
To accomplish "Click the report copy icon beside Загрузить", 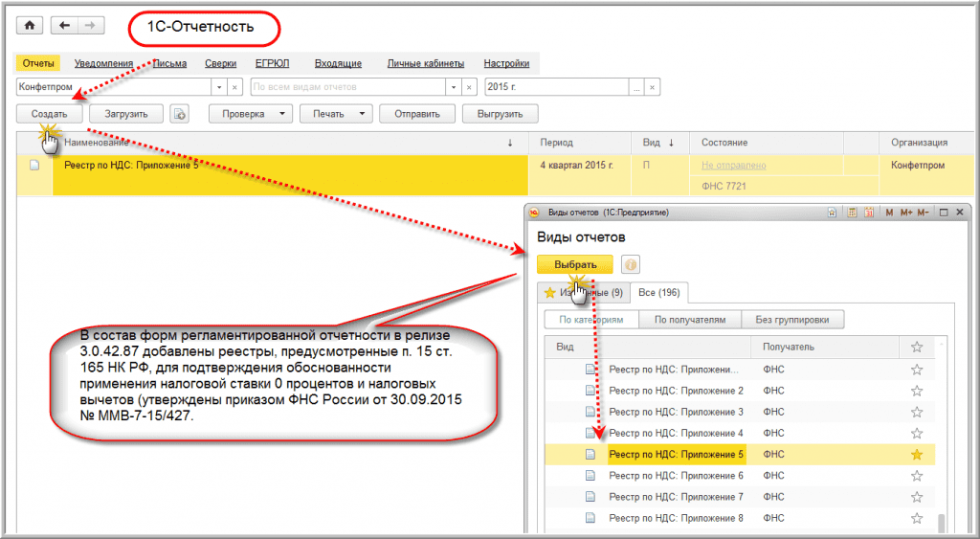I will pos(180,114).
